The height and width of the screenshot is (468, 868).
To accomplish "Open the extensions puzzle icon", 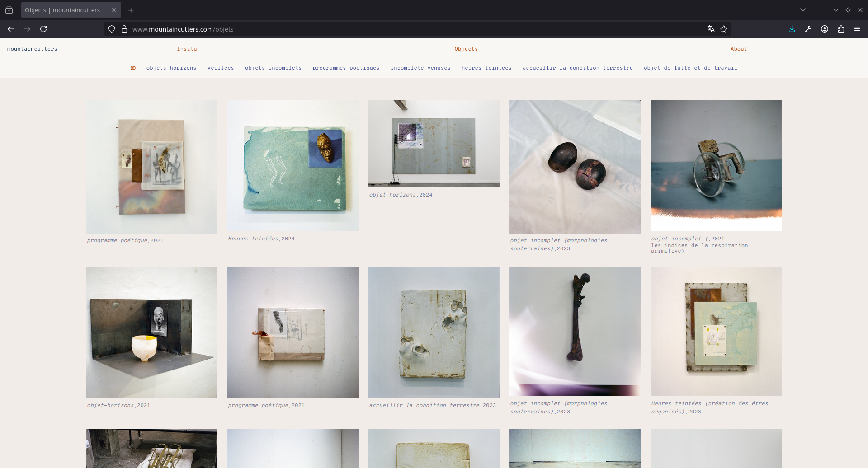I will coord(841,29).
